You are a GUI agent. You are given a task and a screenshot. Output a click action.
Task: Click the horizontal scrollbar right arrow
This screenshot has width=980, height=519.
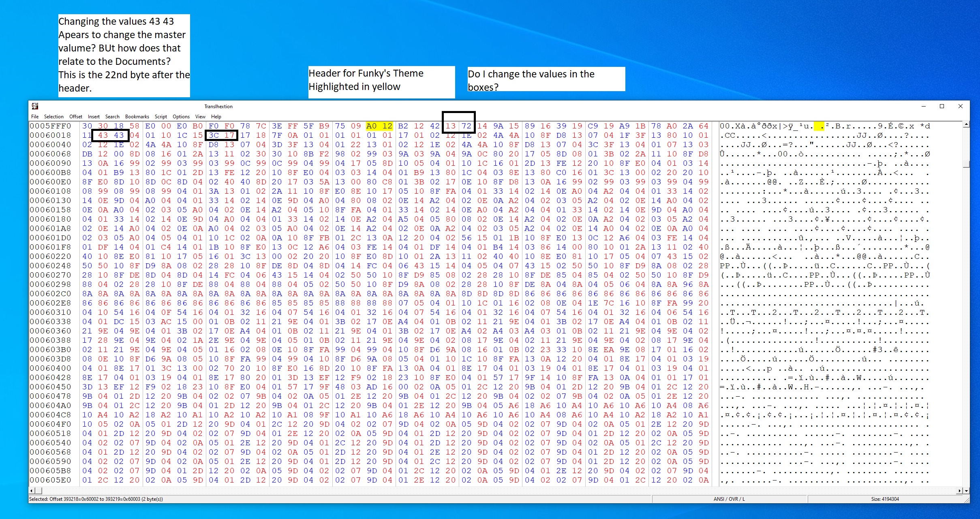(959, 491)
